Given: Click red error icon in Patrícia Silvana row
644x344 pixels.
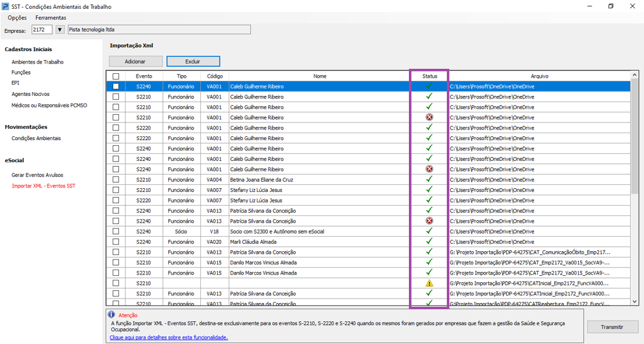Looking at the screenshot, I should pyautogui.click(x=429, y=221).
